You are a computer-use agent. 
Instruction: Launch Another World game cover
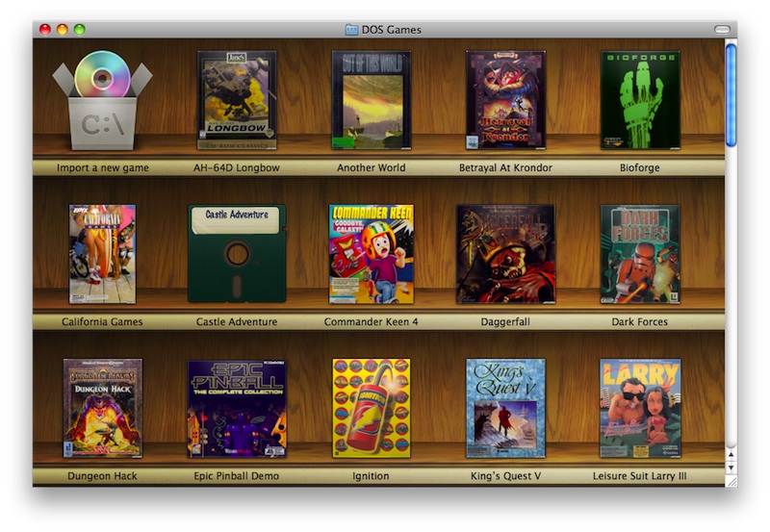pyautogui.click(x=371, y=100)
